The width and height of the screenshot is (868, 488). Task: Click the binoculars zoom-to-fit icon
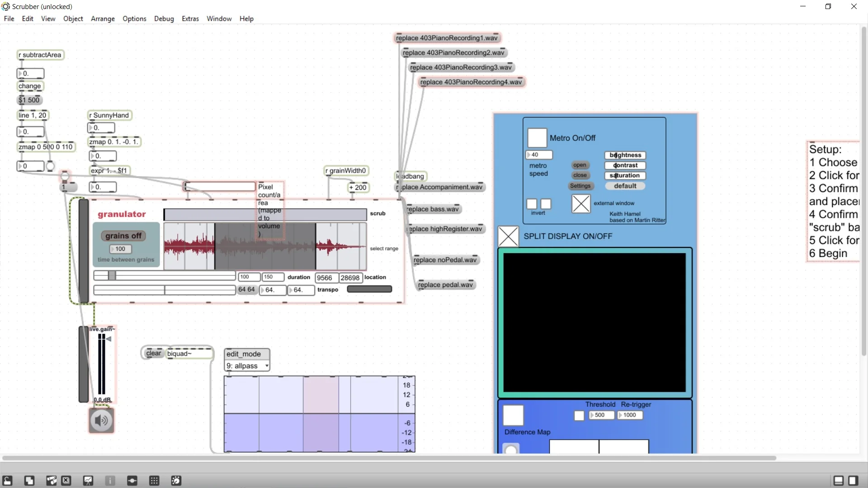coord(52,481)
